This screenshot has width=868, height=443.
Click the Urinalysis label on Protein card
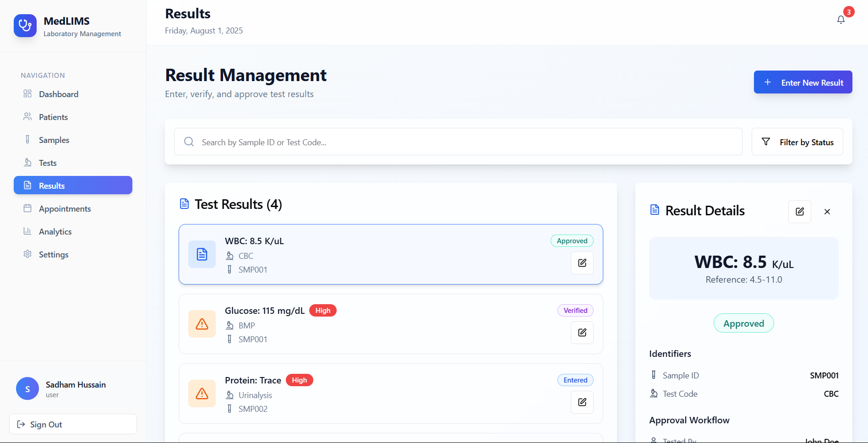[255, 395]
